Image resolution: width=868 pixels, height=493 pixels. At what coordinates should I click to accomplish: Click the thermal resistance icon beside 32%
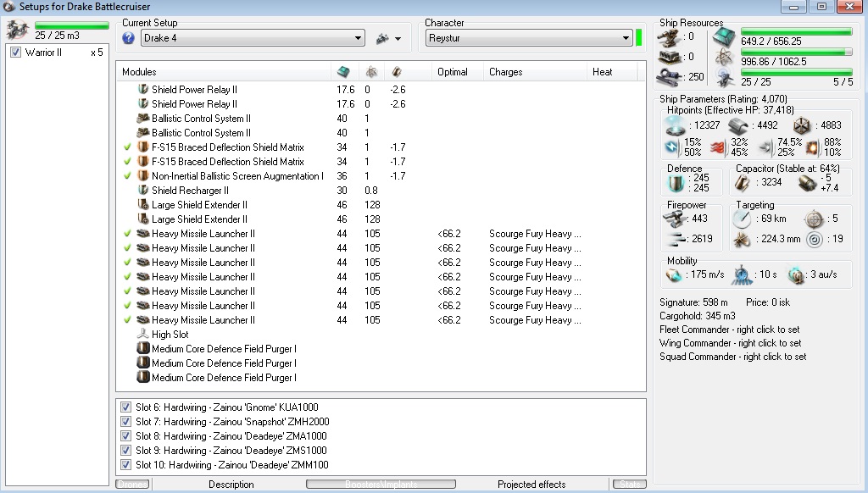[x=718, y=147]
